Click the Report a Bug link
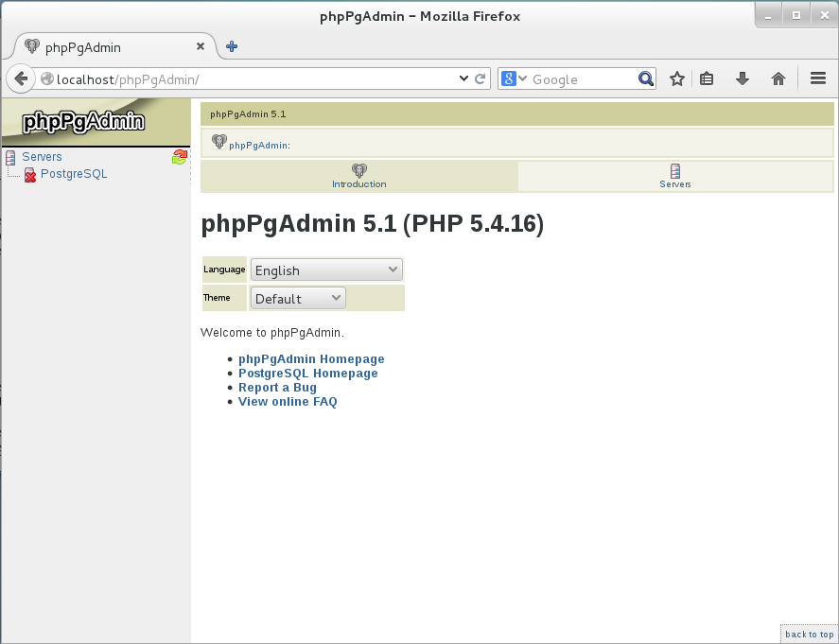This screenshot has height=644, width=839. coord(277,388)
